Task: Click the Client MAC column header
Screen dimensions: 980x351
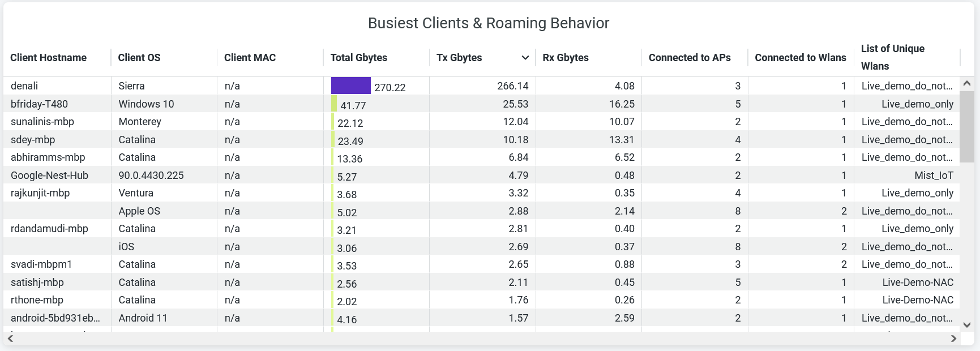Action: (250, 58)
